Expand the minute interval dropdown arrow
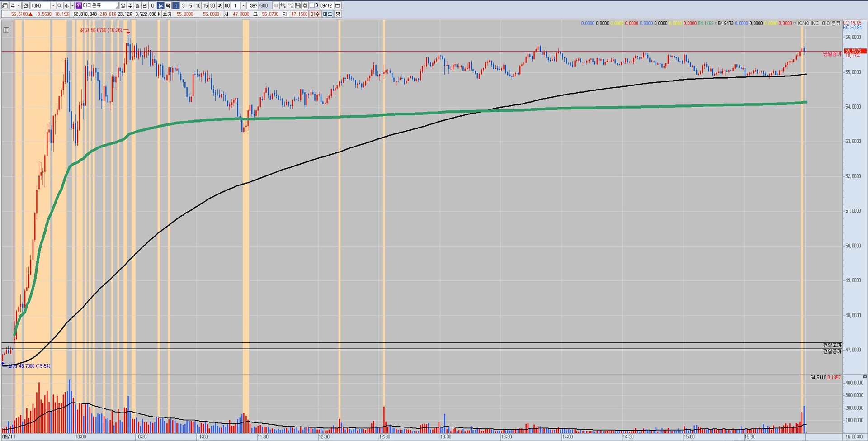Screen dimensions: 868x441 point(243,5)
